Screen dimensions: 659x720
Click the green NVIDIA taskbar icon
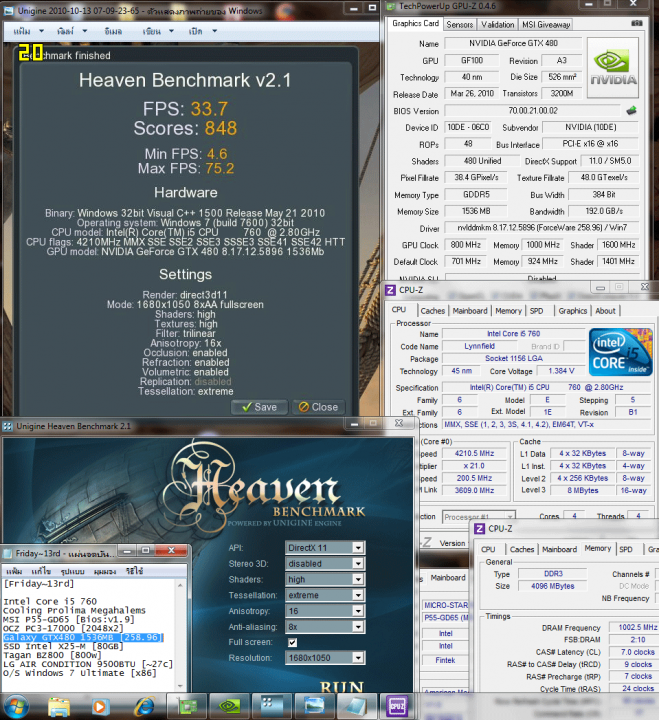tap(230, 706)
